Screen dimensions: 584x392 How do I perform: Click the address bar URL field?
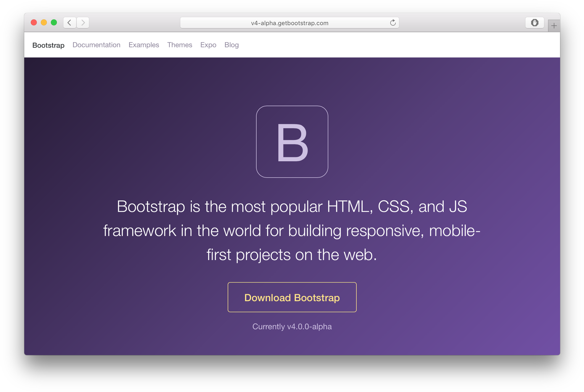[x=289, y=23]
